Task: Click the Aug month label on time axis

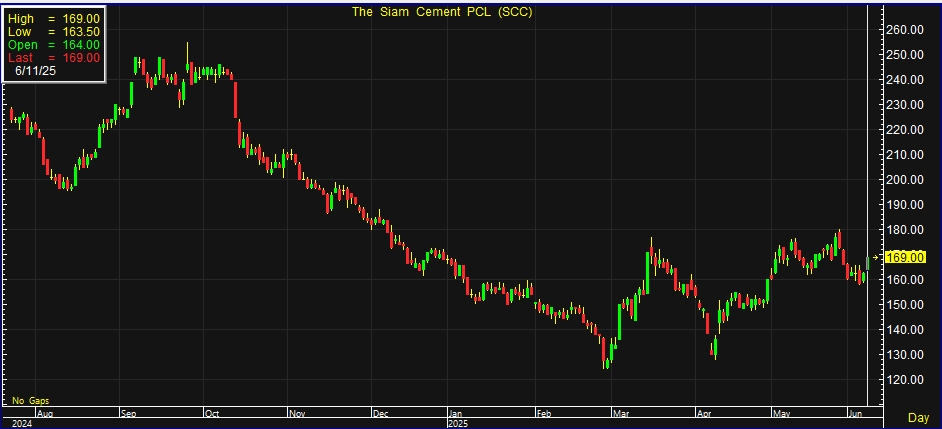Action: tap(44, 413)
